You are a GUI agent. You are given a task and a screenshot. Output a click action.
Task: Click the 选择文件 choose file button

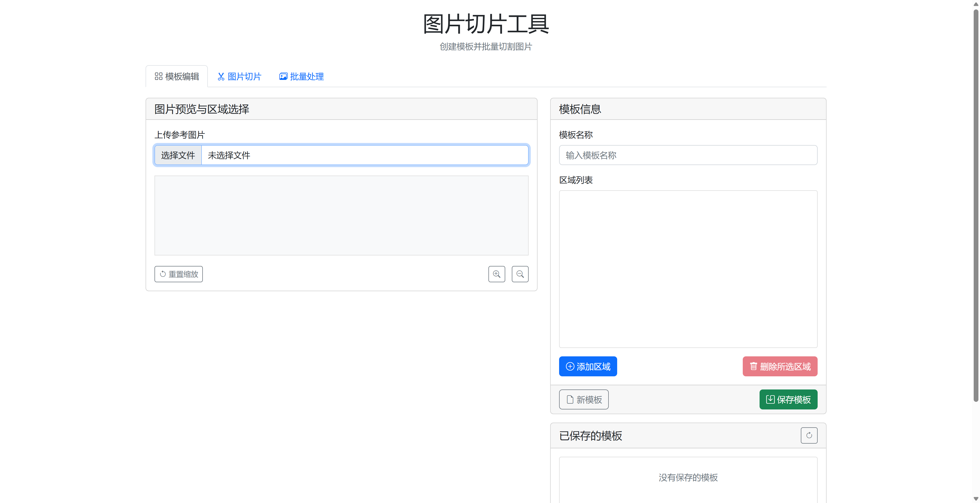[178, 155]
